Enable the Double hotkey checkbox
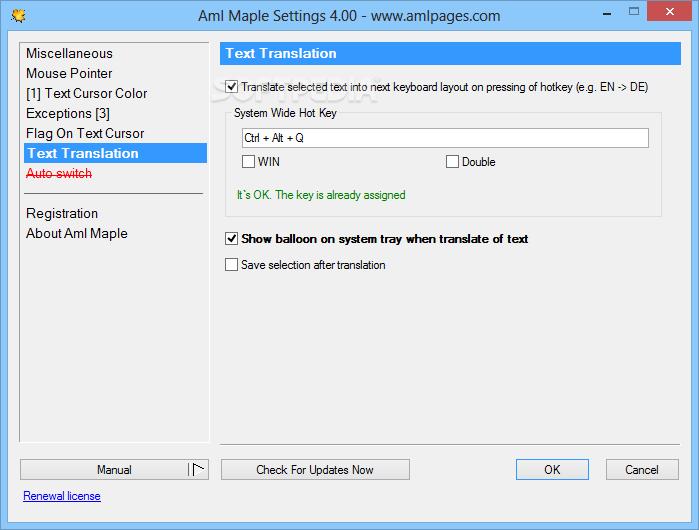This screenshot has width=699, height=530. (x=452, y=162)
